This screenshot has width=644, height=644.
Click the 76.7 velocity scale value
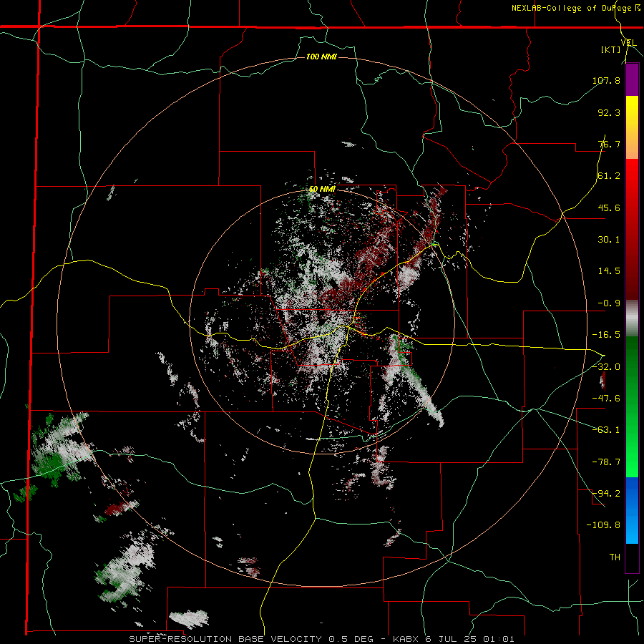click(x=609, y=144)
